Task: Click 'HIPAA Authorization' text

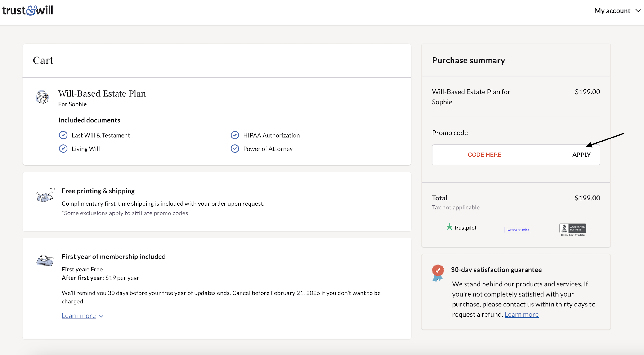Action: (x=272, y=135)
